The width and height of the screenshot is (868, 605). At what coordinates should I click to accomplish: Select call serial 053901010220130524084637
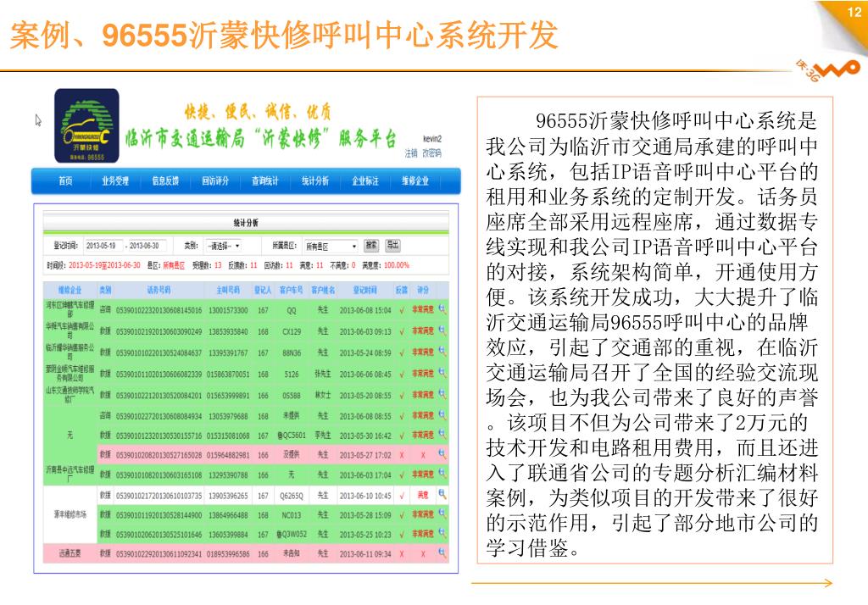pos(159,352)
